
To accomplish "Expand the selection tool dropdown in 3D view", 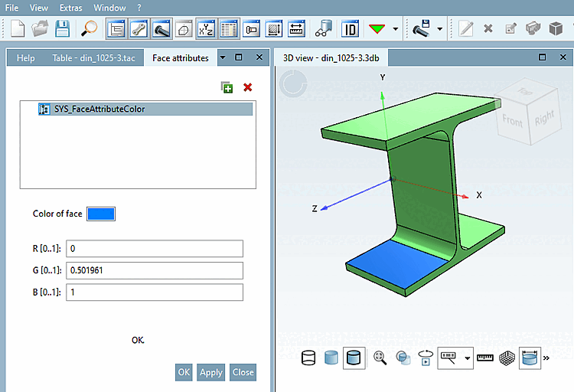I will click(x=468, y=358).
